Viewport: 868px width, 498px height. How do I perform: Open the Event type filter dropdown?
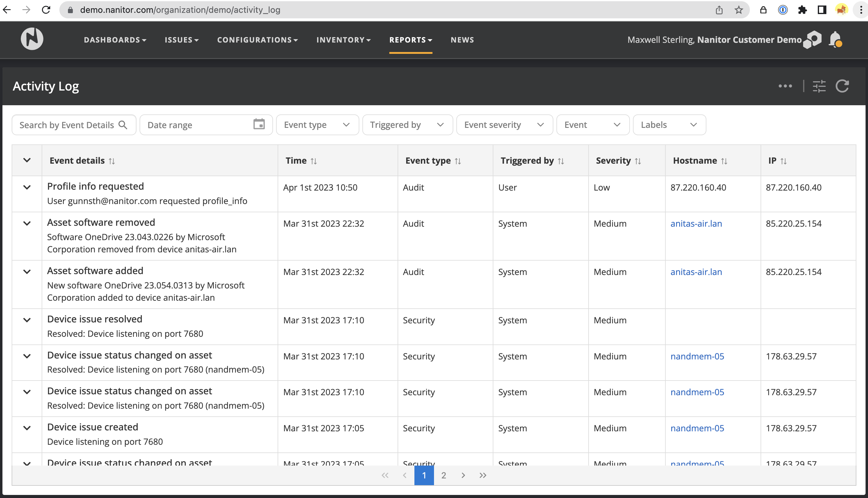(x=317, y=125)
